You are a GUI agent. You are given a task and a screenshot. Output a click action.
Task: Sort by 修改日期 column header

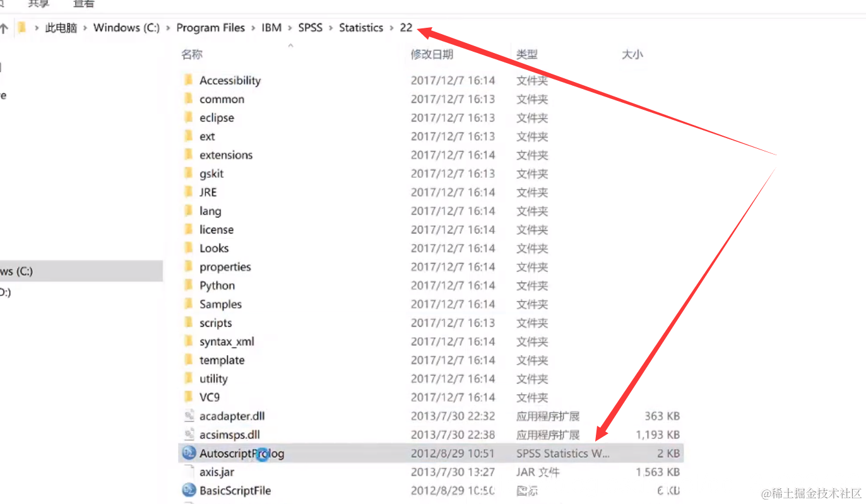coord(432,54)
